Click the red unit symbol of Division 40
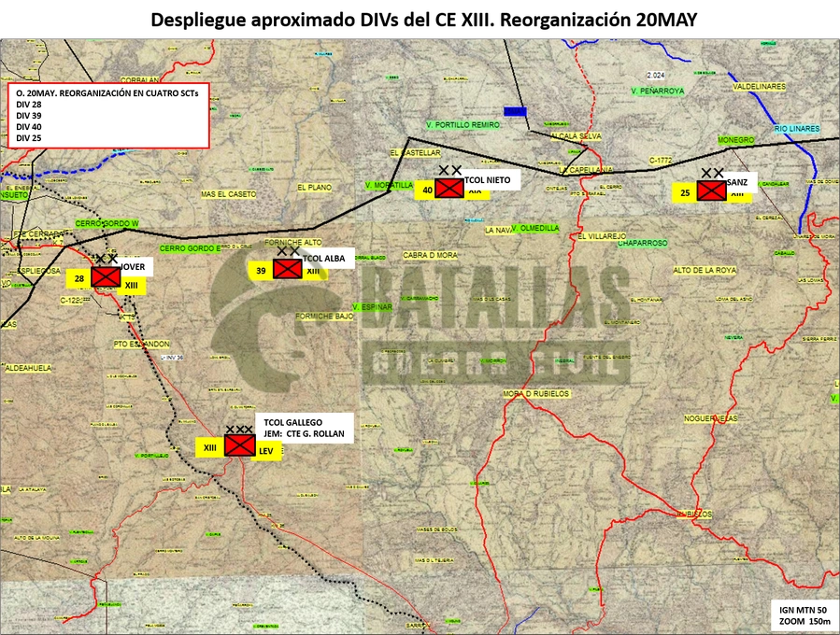The image size is (840, 635). (x=448, y=188)
